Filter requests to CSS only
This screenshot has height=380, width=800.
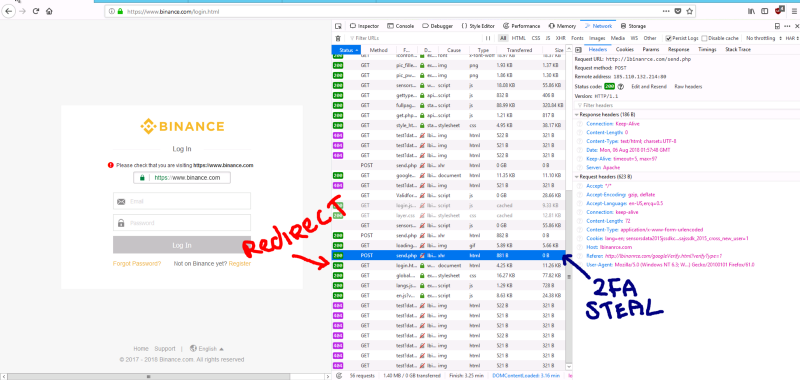tap(536, 38)
